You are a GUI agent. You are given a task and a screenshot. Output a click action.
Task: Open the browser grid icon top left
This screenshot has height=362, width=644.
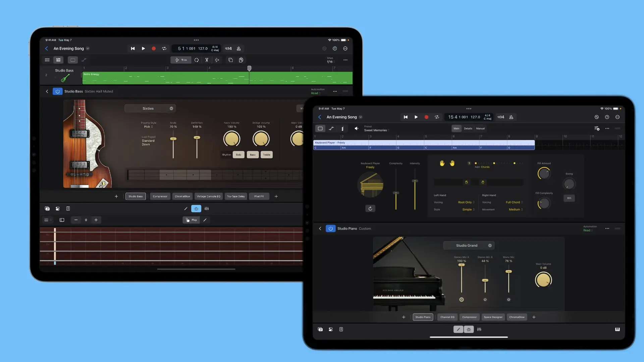pyautogui.click(x=47, y=60)
